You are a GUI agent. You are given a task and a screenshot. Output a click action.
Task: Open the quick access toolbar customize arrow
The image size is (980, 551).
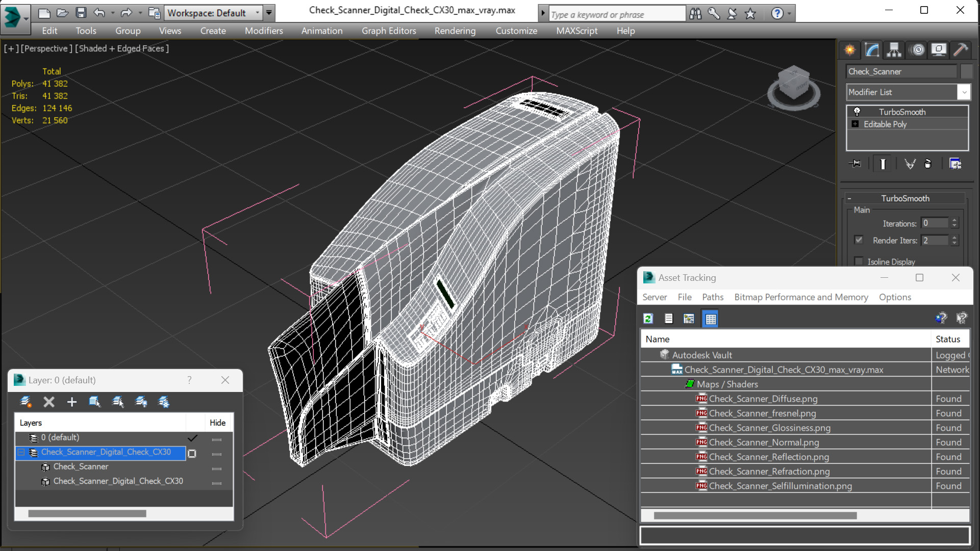click(x=269, y=13)
